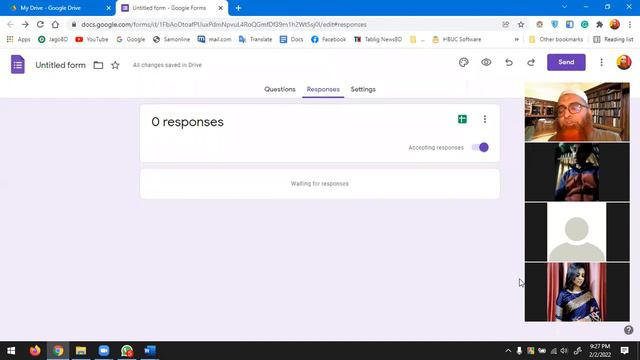
Task: Select the Responses tab
Action: click(323, 89)
